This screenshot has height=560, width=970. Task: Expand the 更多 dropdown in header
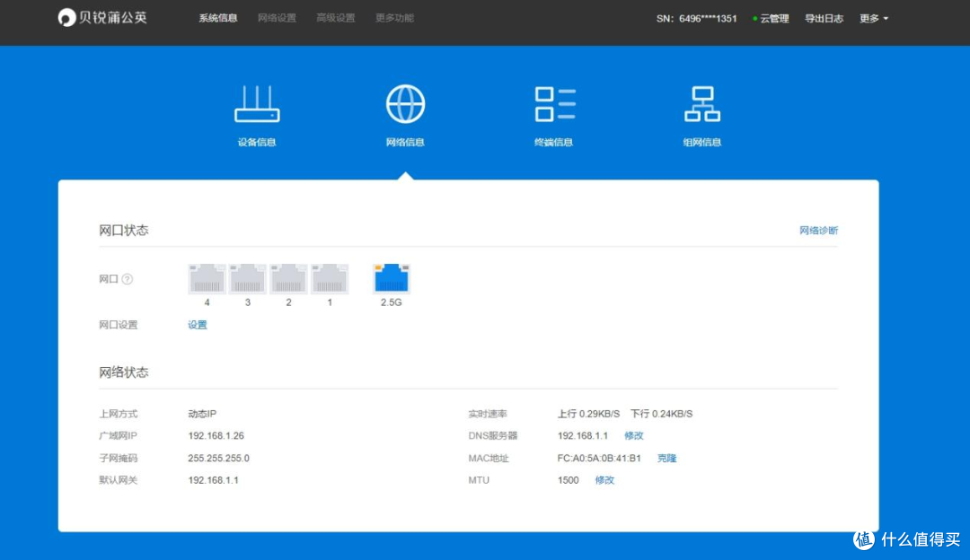tap(874, 19)
